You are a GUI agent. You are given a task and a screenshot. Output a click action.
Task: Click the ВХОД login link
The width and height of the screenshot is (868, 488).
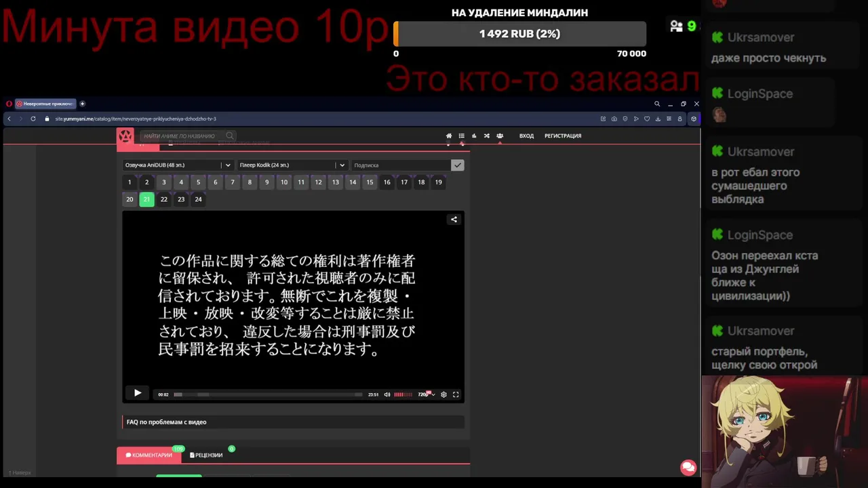click(x=526, y=136)
